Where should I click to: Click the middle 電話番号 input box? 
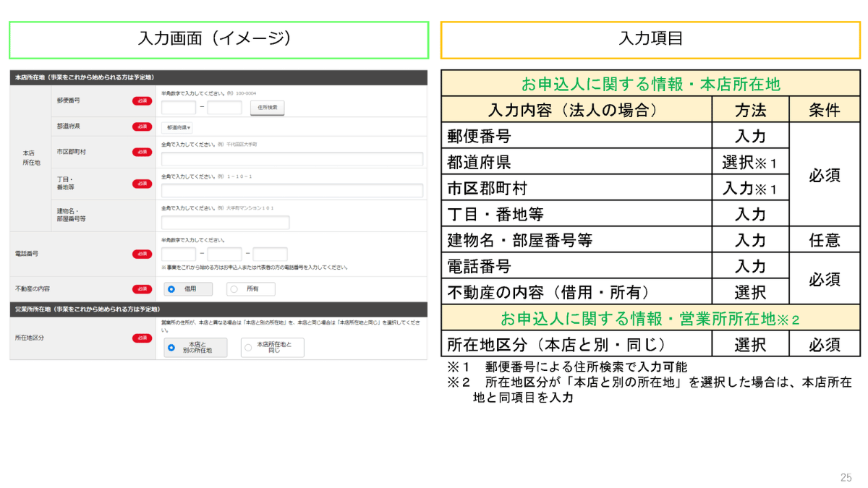tap(224, 254)
